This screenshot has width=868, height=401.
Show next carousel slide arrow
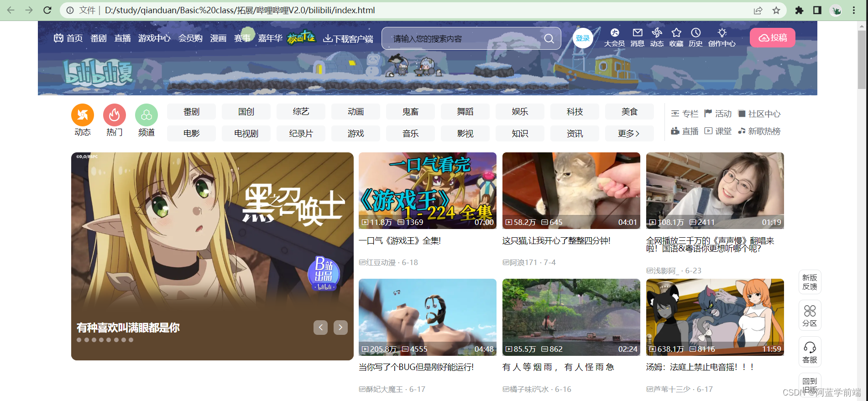340,327
